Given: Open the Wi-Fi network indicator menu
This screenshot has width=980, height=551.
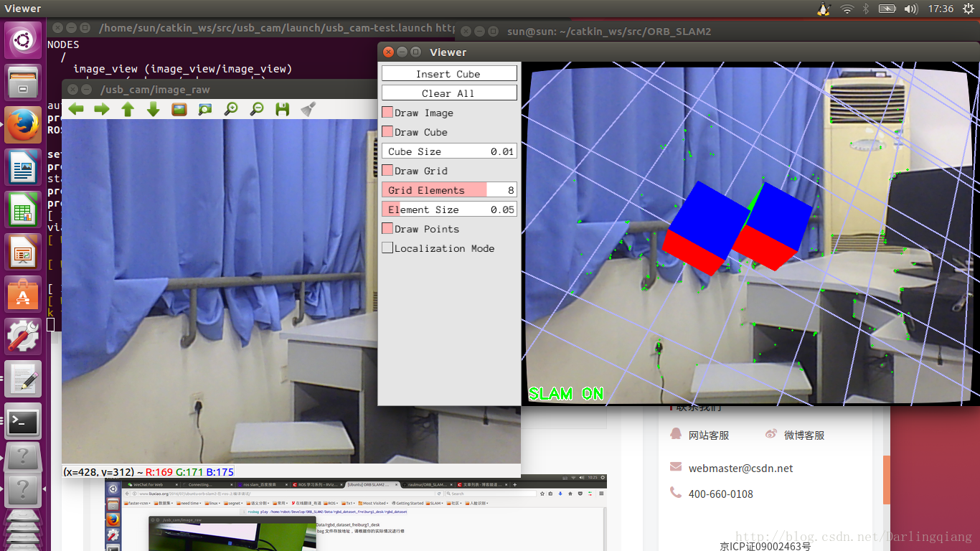Looking at the screenshot, I should tap(847, 9).
